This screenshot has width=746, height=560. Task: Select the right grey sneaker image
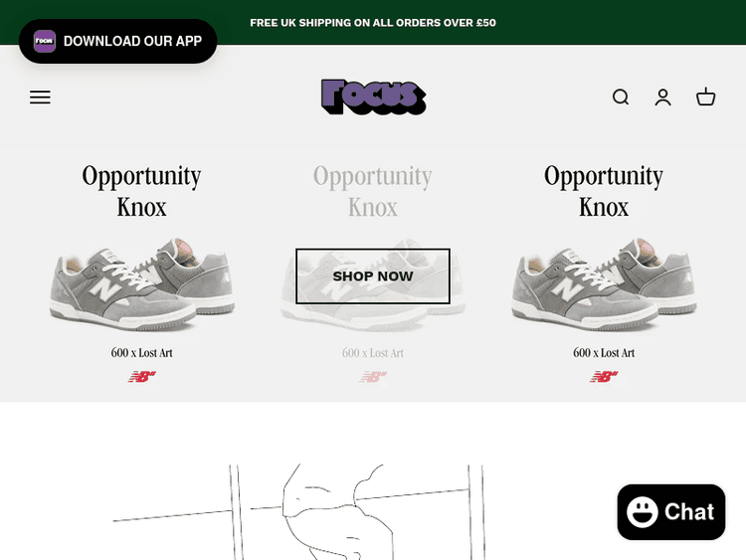[604, 284]
